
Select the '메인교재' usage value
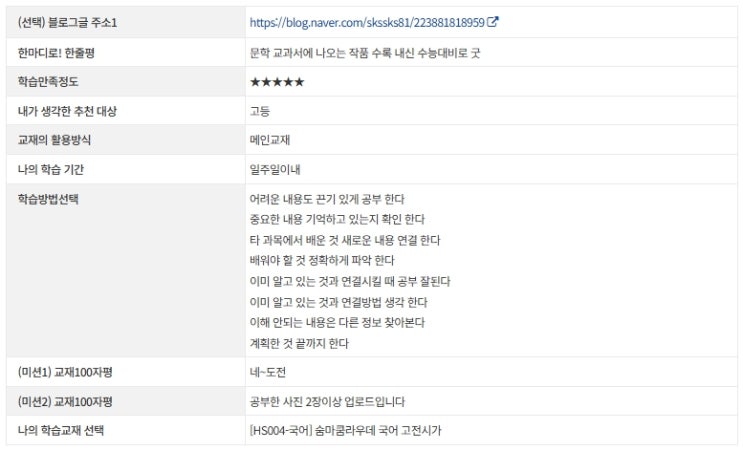coord(270,140)
